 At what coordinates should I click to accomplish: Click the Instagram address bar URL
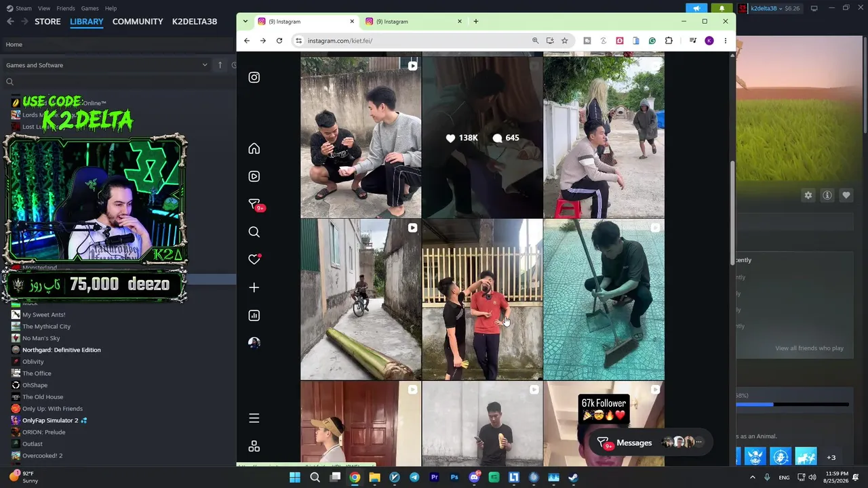click(x=340, y=41)
